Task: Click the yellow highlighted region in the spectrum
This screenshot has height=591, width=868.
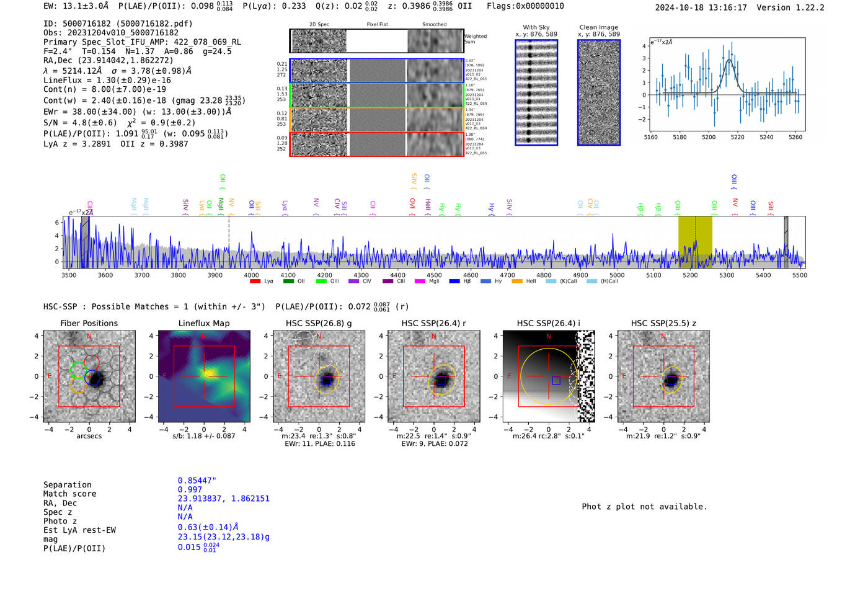Action: [695, 242]
